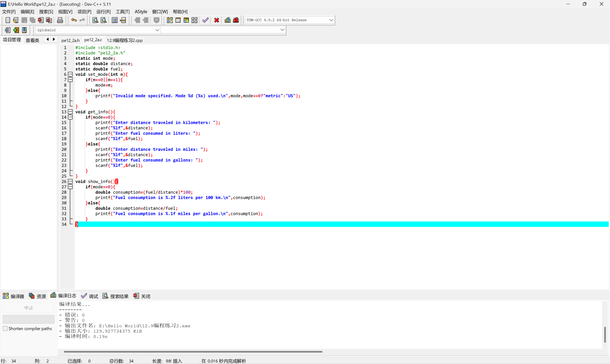610x364 pixels.
Task: Collapse the get_info function fold marker
Action: tap(71, 112)
